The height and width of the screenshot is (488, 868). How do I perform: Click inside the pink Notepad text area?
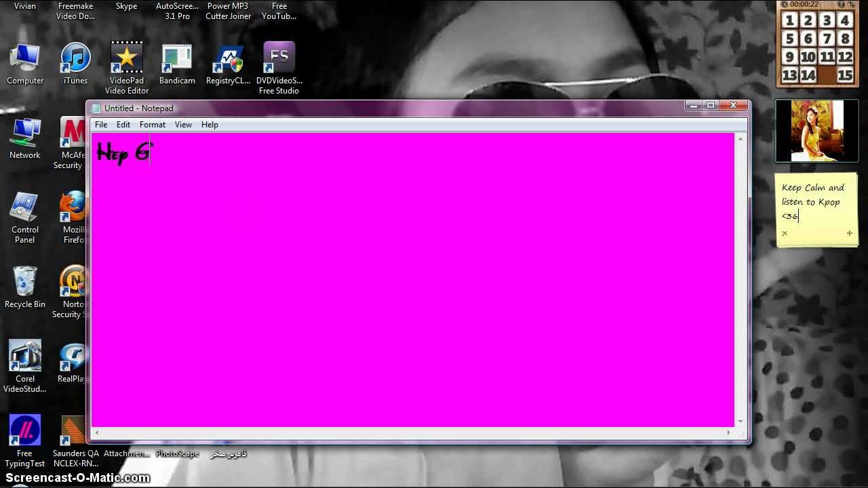(x=412, y=280)
